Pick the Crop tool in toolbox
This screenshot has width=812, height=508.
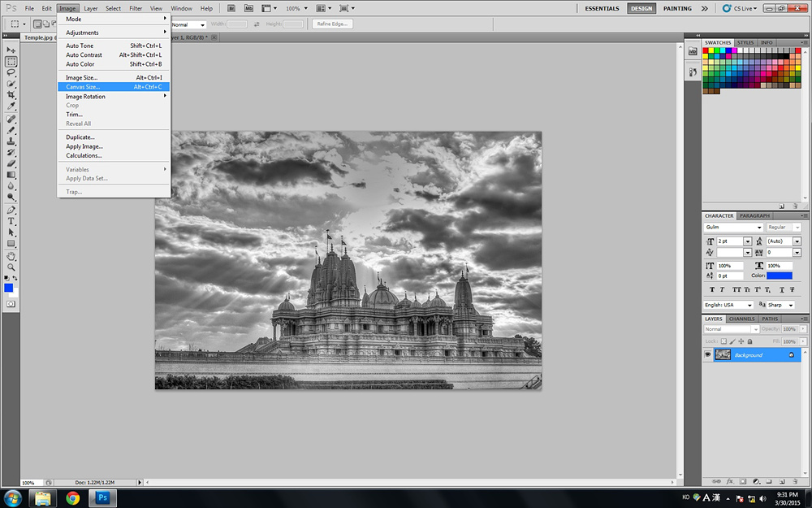click(x=11, y=95)
